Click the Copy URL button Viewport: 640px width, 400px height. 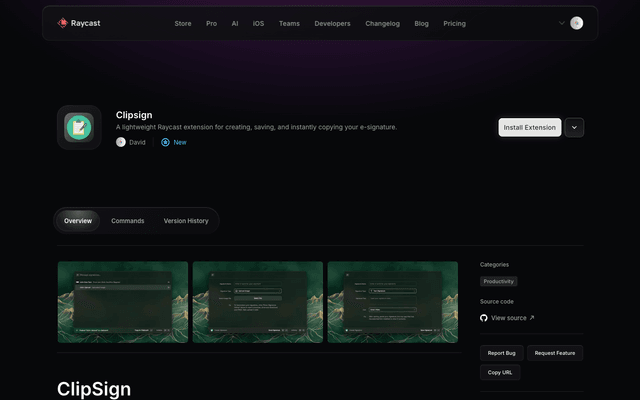pos(500,372)
